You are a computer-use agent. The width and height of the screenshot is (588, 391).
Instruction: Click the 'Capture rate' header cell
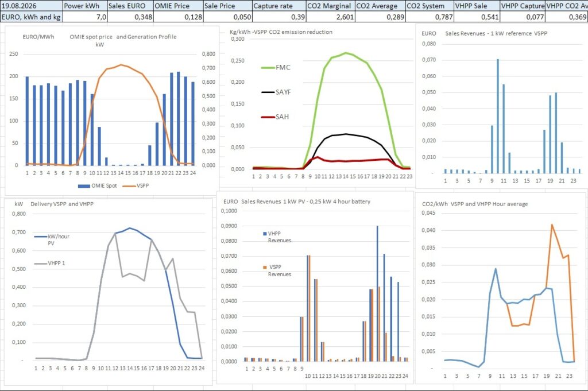click(280, 6)
